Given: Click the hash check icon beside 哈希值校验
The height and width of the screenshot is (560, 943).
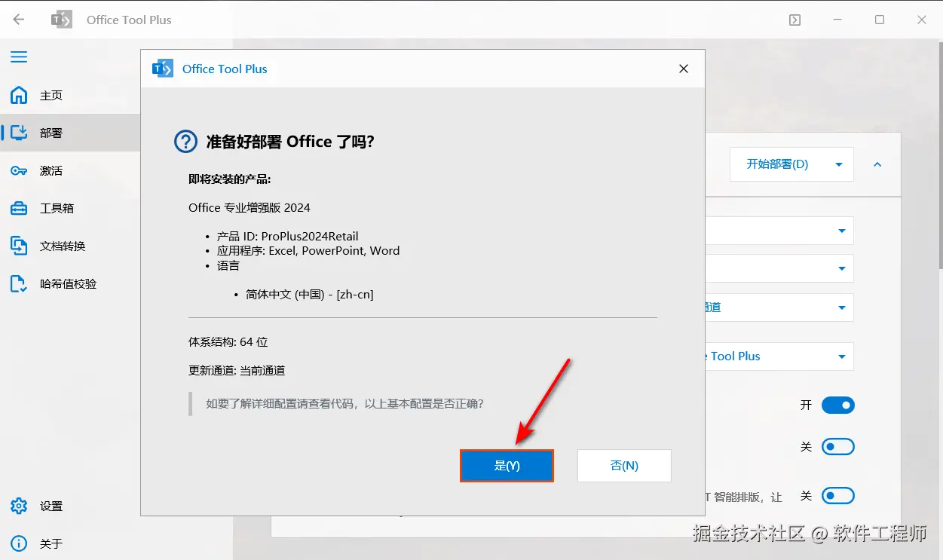Looking at the screenshot, I should point(19,283).
